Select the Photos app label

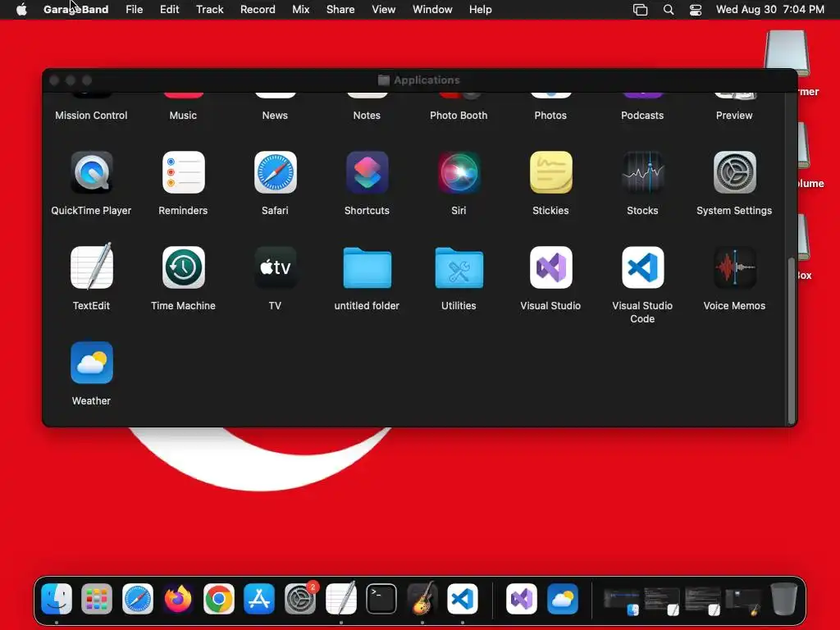point(550,115)
